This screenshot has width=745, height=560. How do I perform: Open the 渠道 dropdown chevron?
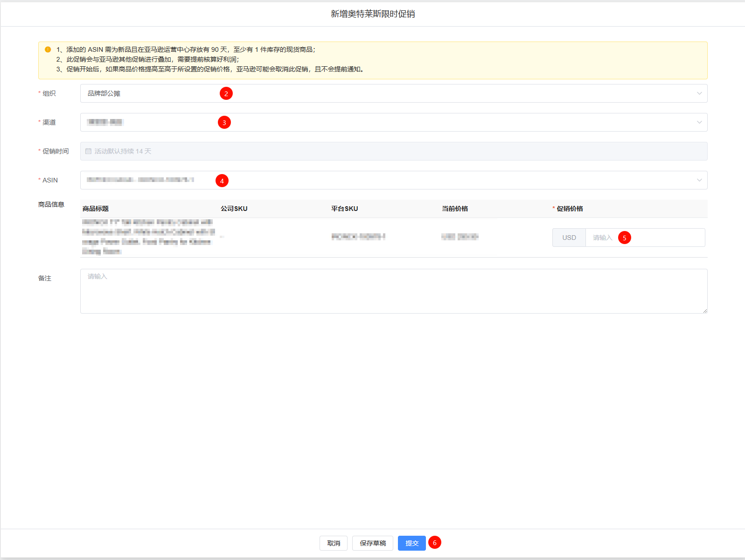(699, 122)
